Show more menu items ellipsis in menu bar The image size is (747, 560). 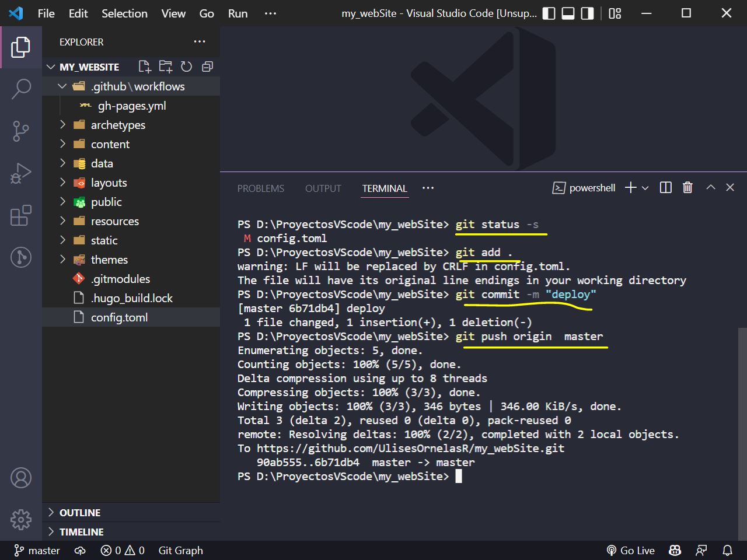270,13
